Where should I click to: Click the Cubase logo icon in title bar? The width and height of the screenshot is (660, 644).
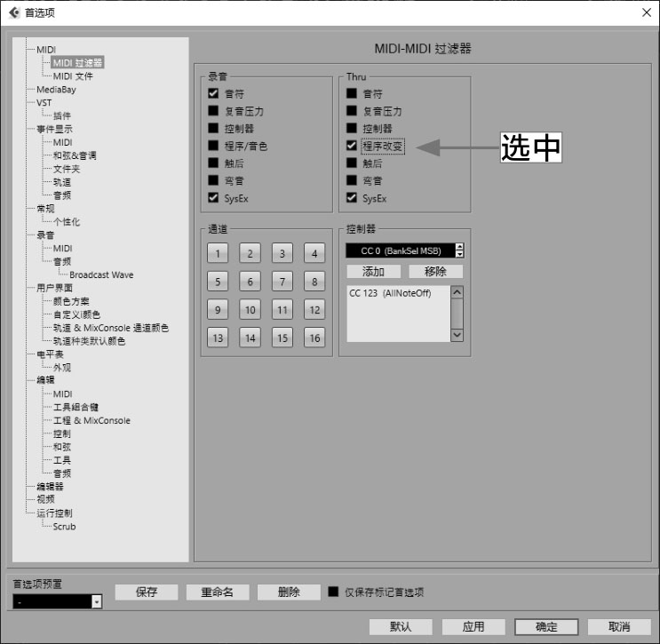coord(13,12)
